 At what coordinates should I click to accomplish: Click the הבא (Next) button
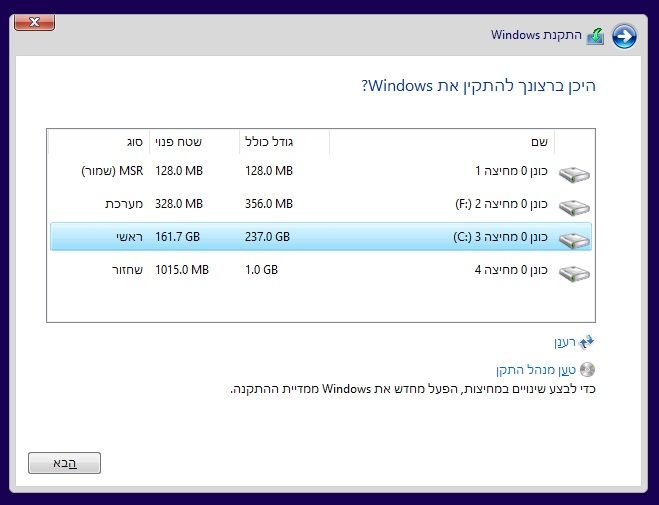pos(64,463)
